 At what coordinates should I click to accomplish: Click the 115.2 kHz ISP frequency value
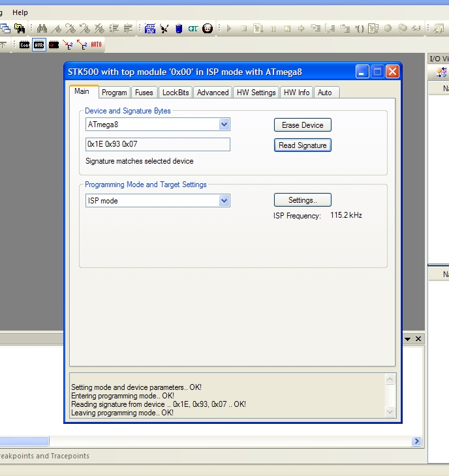click(x=346, y=215)
